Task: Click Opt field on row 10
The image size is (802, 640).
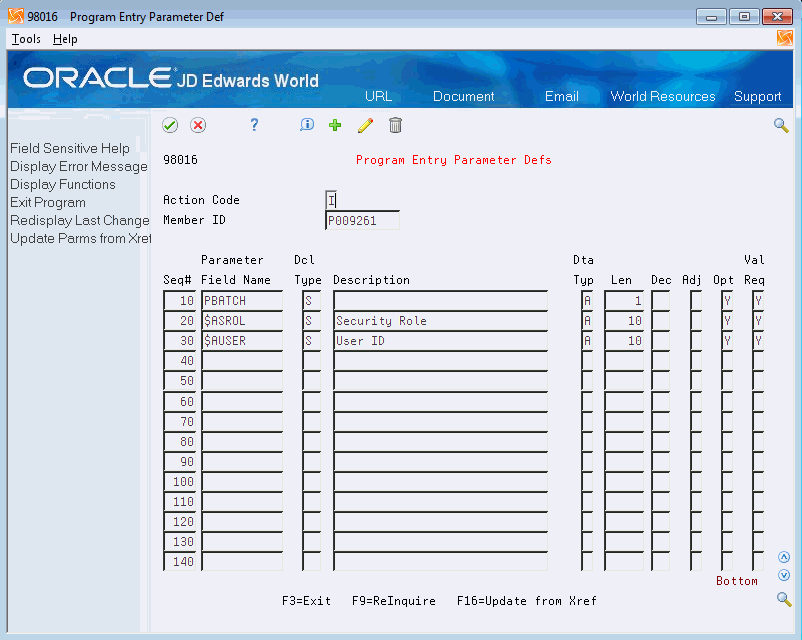Action: [x=727, y=301]
